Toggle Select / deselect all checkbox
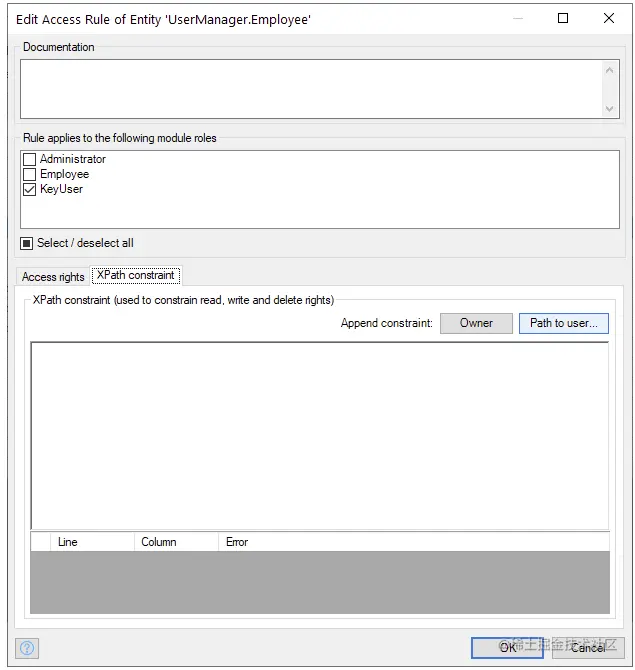This screenshot has width=635, height=670. [26, 243]
